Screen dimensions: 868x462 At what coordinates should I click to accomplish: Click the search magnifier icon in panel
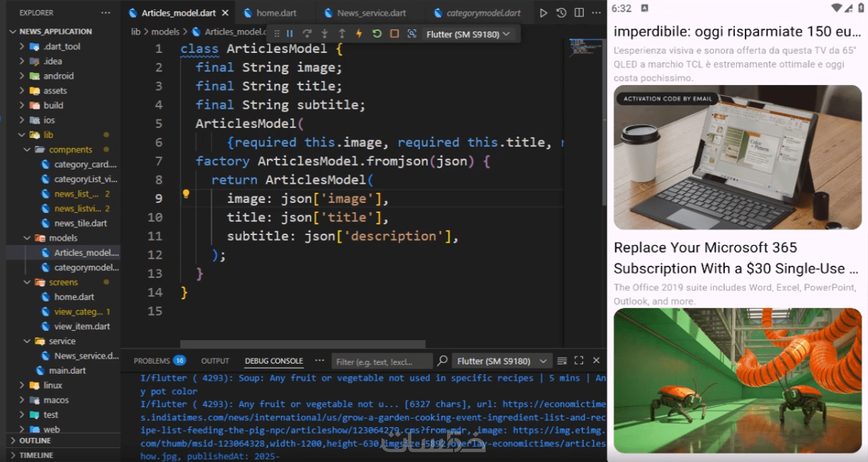442,361
